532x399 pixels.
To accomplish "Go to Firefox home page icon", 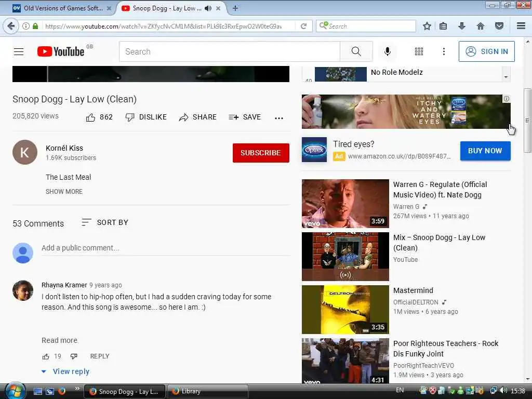I will pyautogui.click(x=481, y=26).
